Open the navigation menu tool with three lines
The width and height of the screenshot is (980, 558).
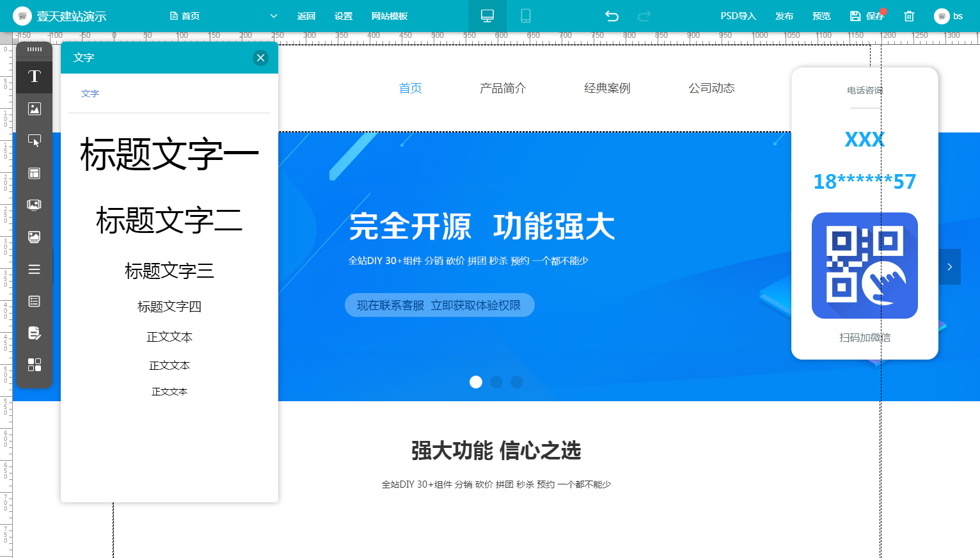point(35,269)
